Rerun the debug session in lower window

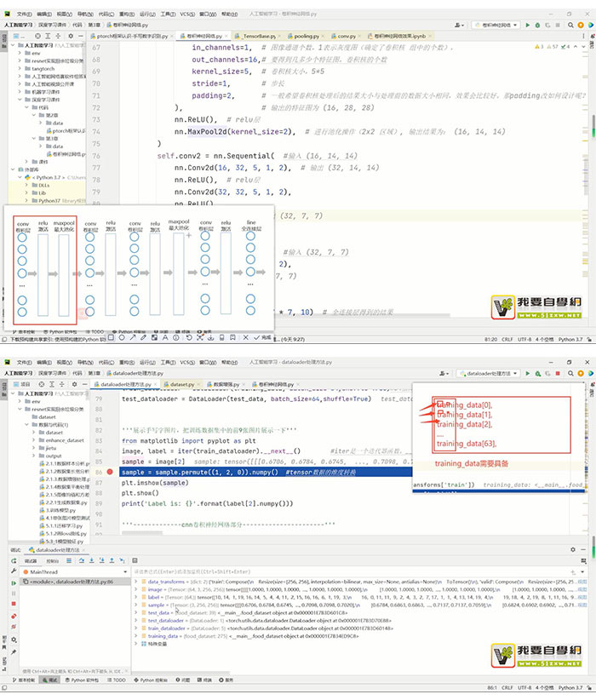14,560
